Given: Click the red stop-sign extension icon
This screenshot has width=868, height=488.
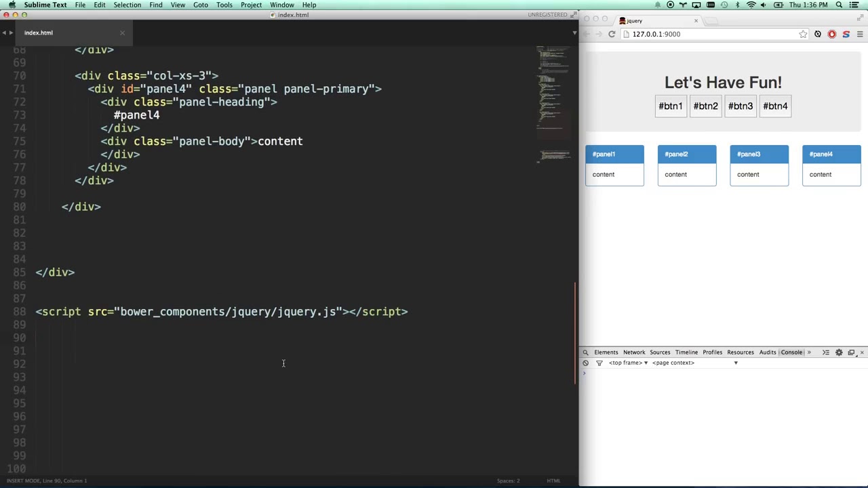Looking at the screenshot, I should pos(832,34).
